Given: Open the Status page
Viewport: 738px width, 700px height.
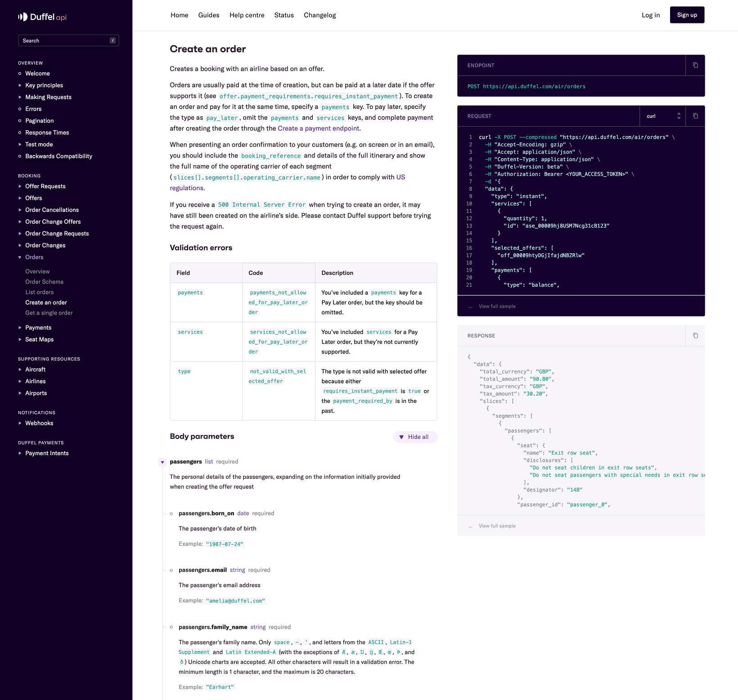Looking at the screenshot, I should (x=284, y=15).
